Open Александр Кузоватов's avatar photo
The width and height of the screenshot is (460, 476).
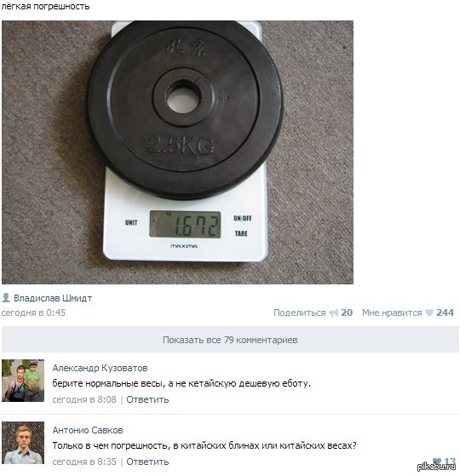pyautogui.click(x=23, y=381)
